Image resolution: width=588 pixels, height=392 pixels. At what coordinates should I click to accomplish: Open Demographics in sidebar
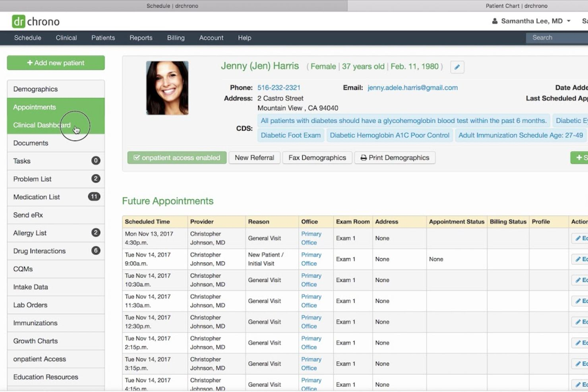click(x=56, y=89)
